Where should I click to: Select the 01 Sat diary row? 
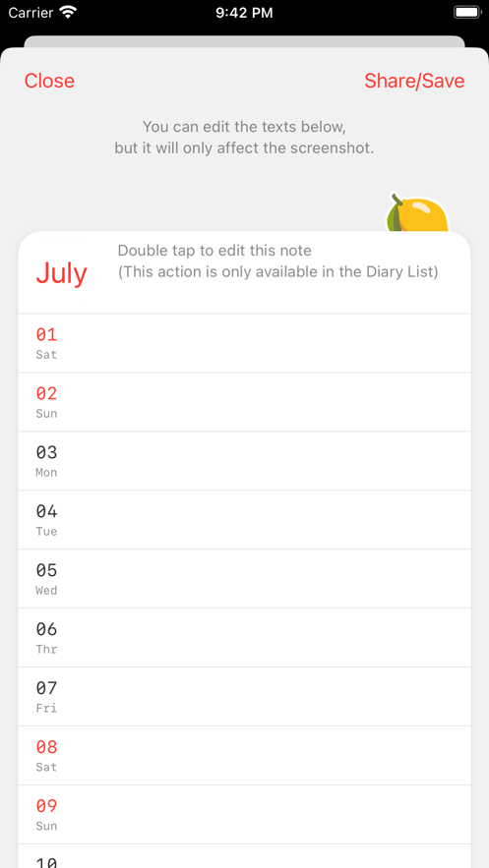(x=244, y=343)
